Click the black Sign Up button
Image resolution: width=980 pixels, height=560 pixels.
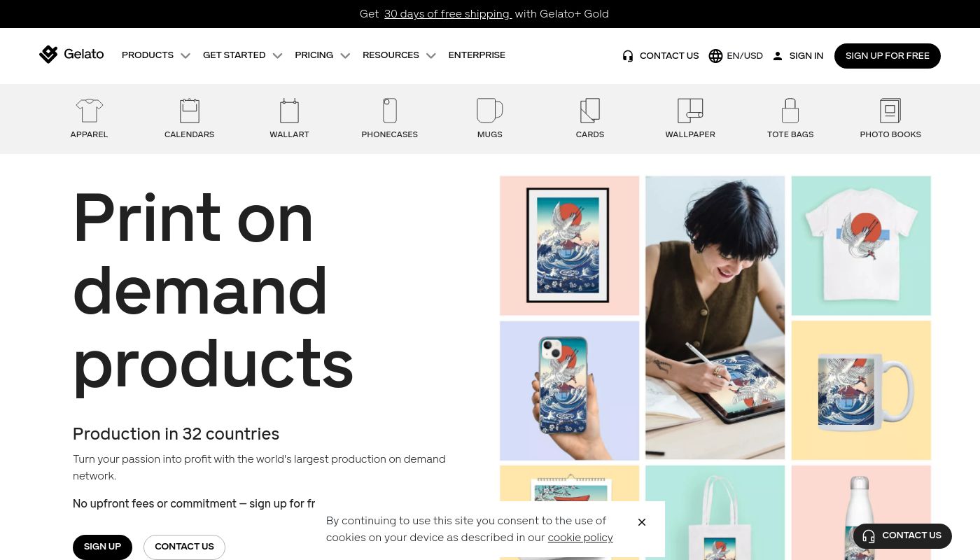pos(102,547)
